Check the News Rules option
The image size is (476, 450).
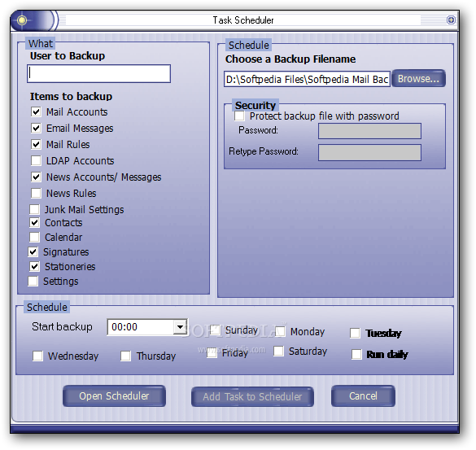pyautogui.click(x=36, y=193)
